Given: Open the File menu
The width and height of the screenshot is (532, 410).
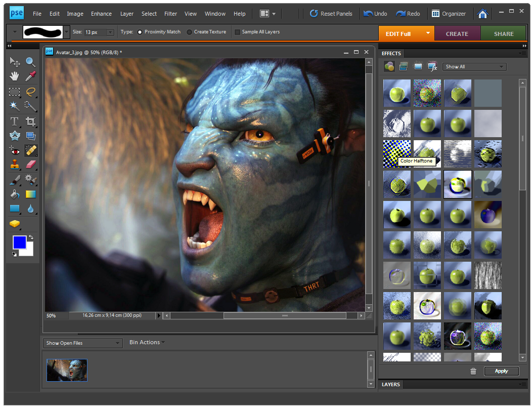Looking at the screenshot, I should pyautogui.click(x=37, y=14).
